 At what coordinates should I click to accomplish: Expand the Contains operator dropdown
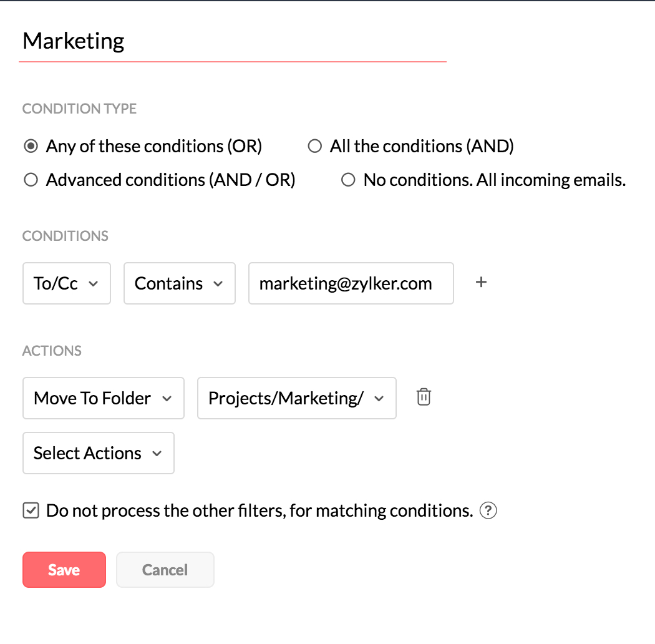(x=179, y=283)
